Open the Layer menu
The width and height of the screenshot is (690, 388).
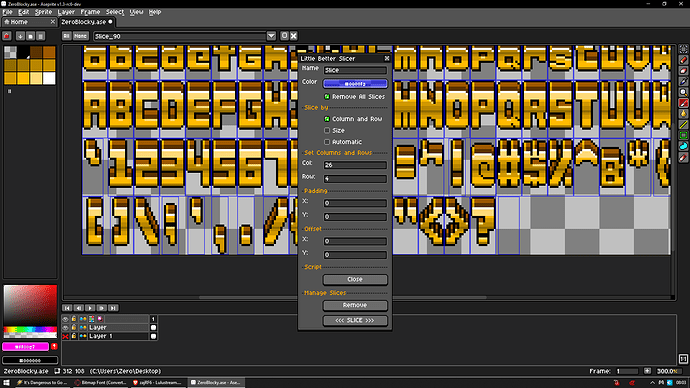(66, 12)
